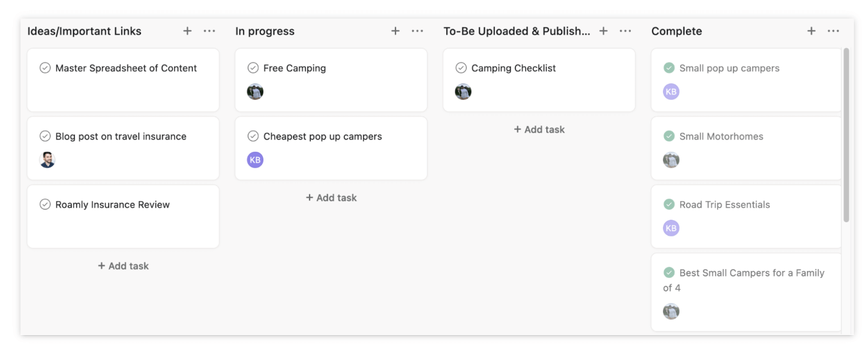Screen dimensions: 868x351
Task: Add task via plus in Ideas/Important Links header
Action: click(x=187, y=31)
